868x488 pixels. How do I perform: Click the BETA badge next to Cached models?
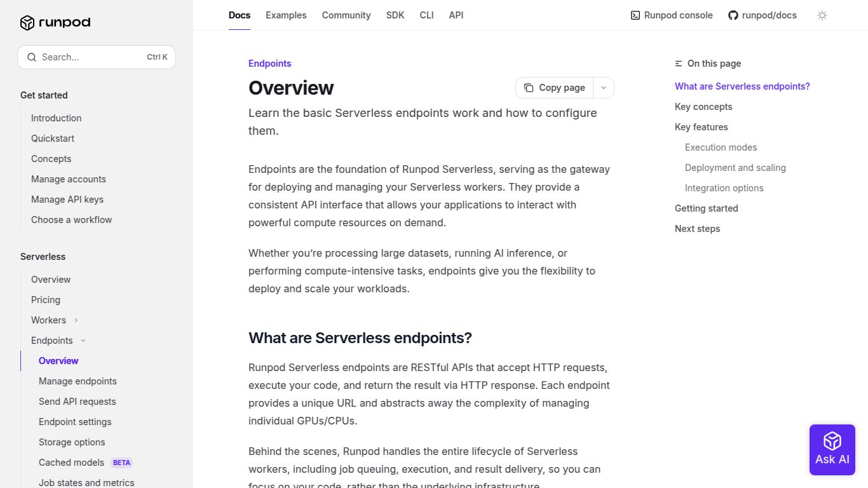(121, 463)
